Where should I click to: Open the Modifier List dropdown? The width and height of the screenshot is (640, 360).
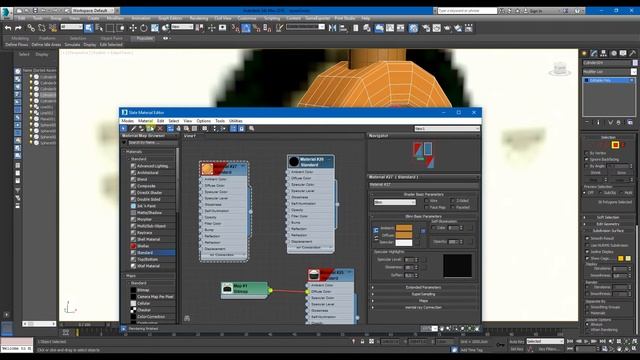tap(609, 72)
